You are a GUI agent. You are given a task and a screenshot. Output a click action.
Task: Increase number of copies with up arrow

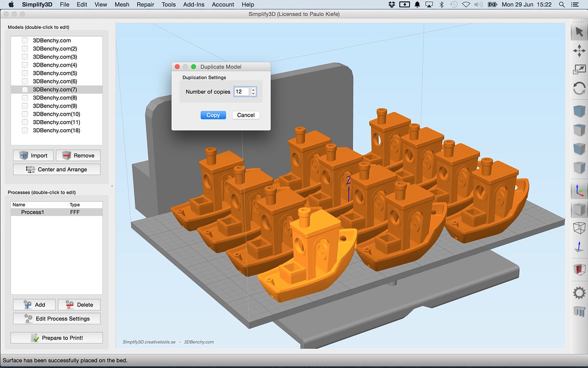coord(253,90)
